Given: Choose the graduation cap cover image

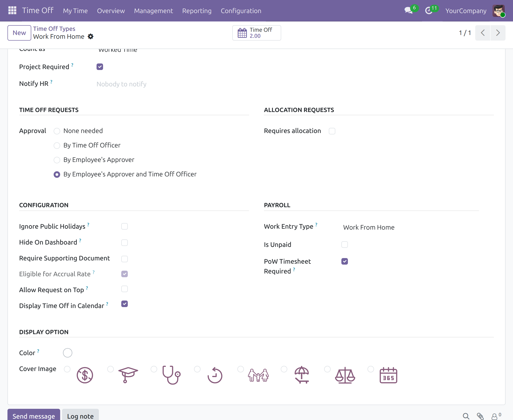Looking at the screenshot, I should pos(128,375).
